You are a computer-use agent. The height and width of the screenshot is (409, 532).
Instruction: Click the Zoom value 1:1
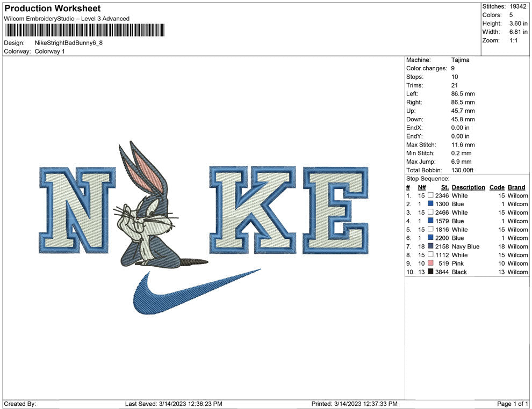tap(513, 40)
